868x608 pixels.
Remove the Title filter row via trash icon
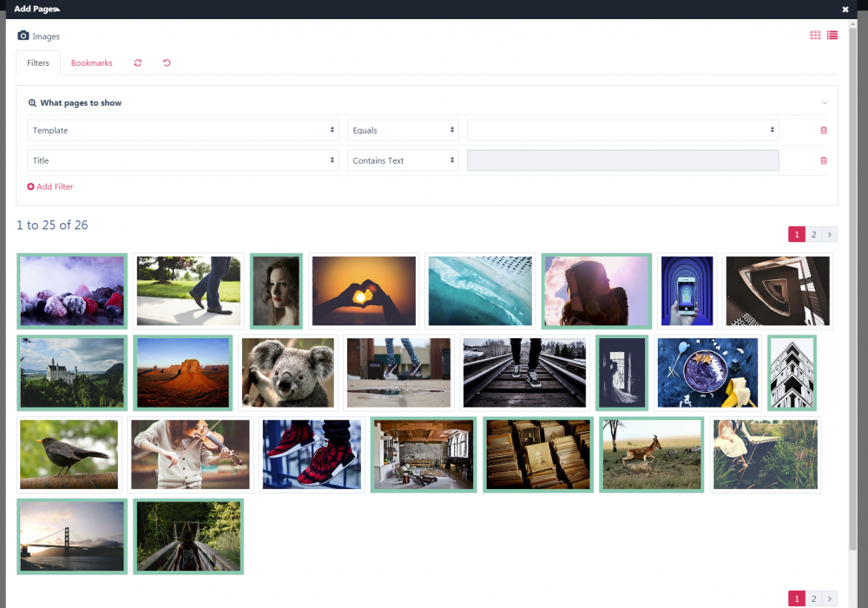823,160
